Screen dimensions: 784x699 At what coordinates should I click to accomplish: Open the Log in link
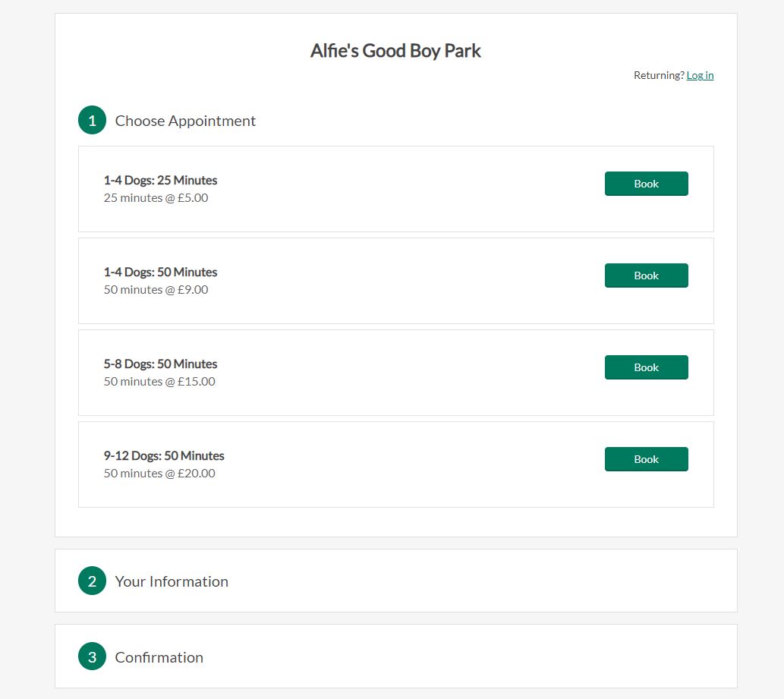point(700,75)
